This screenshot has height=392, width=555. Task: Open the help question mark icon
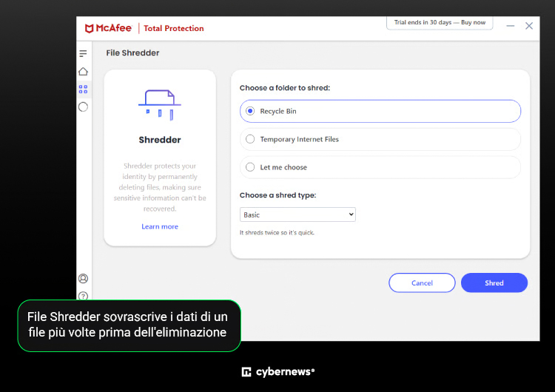pyautogui.click(x=83, y=296)
